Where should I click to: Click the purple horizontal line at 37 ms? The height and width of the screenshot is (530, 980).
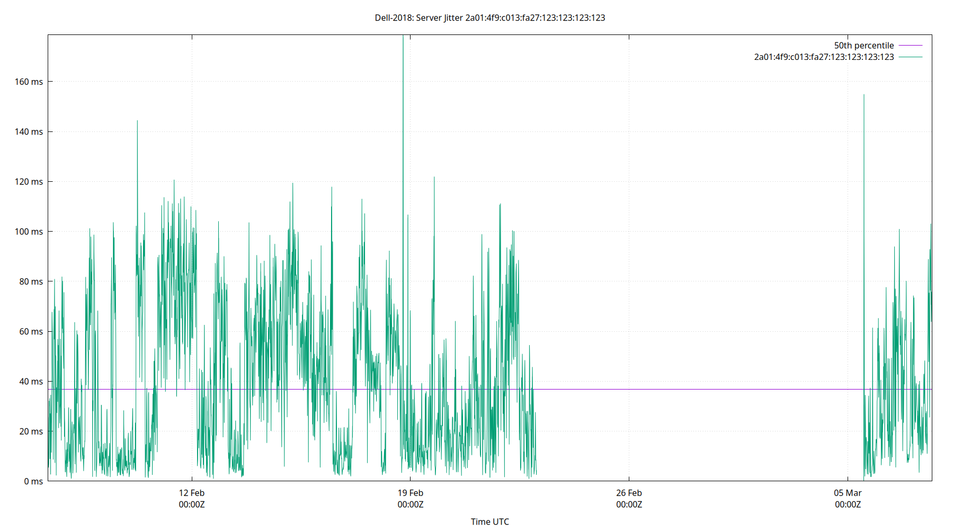(689, 388)
